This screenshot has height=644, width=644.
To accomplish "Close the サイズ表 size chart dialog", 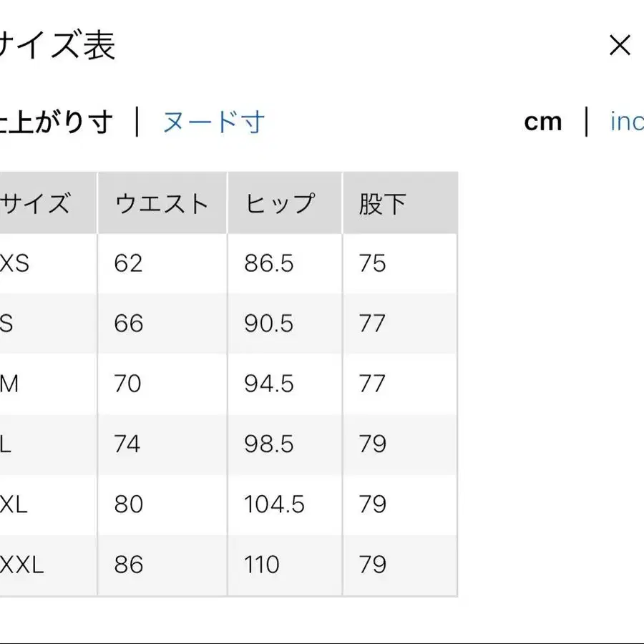I will click(619, 45).
